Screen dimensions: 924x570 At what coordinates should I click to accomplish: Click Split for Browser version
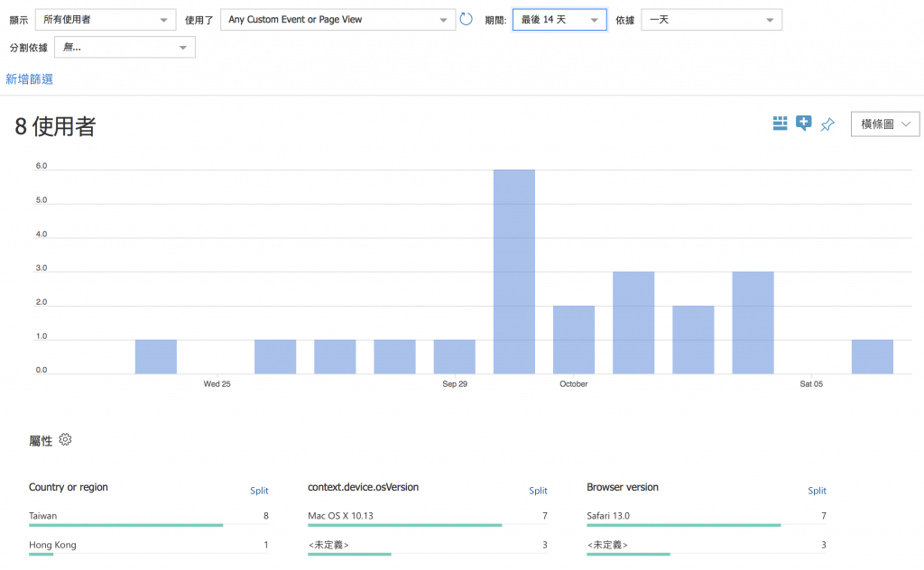(x=817, y=491)
